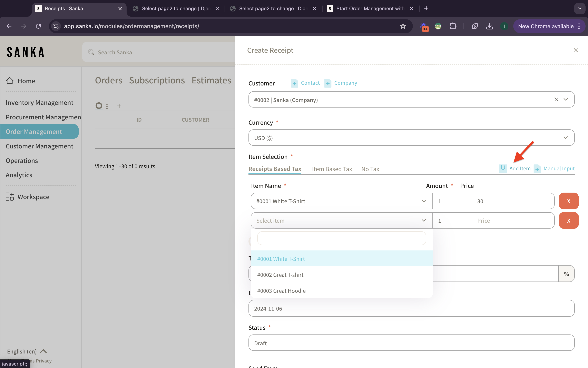This screenshot has width=588, height=368.
Task: Open the Orders tab
Action: (x=109, y=80)
